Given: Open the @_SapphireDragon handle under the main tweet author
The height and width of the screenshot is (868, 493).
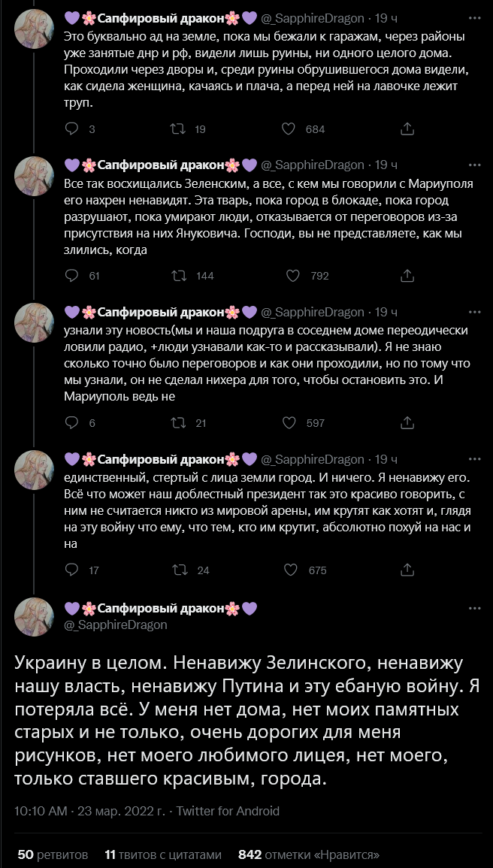Looking at the screenshot, I should pyautogui.click(x=116, y=625).
